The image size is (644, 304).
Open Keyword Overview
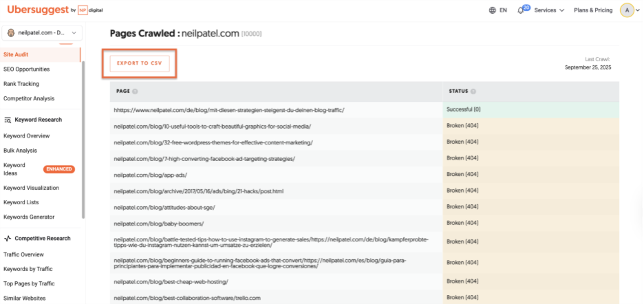tap(27, 136)
